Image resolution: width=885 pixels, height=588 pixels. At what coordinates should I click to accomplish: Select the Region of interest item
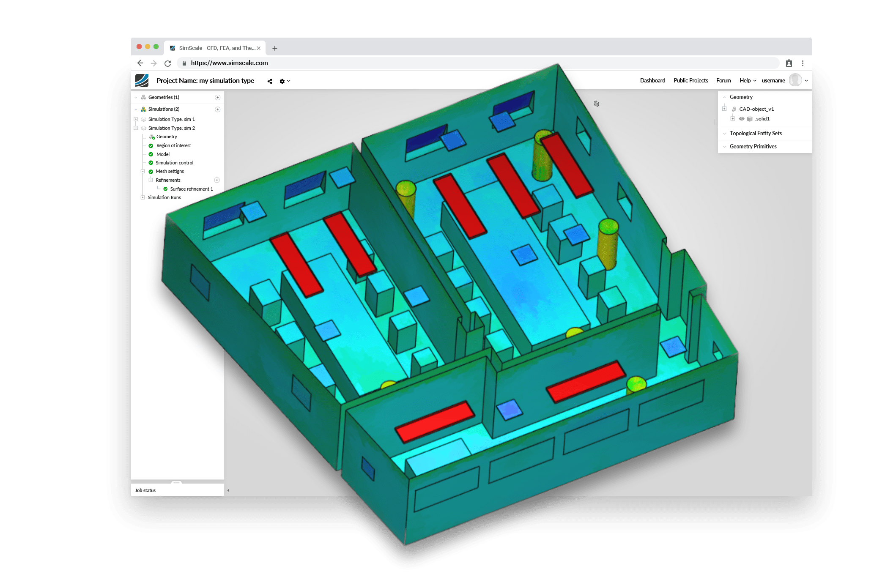173,145
